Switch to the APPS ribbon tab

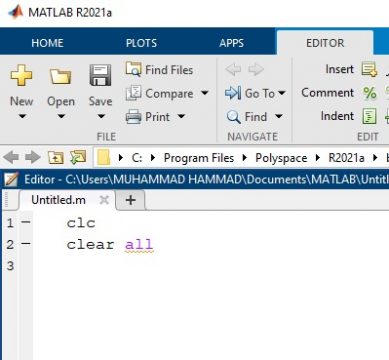coord(231,43)
